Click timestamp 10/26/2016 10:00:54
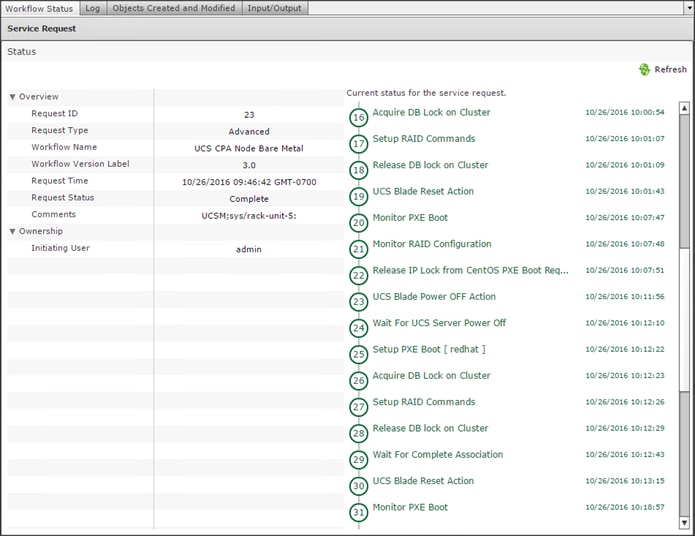This screenshot has width=695, height=536. (x=625, y=113)
